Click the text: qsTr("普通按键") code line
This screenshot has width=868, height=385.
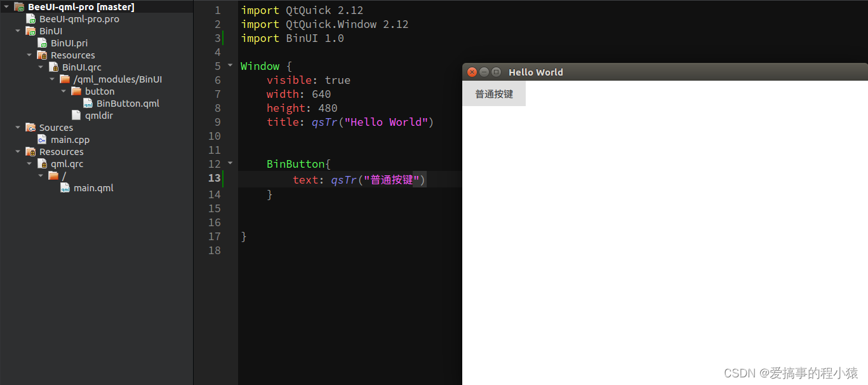359,180
